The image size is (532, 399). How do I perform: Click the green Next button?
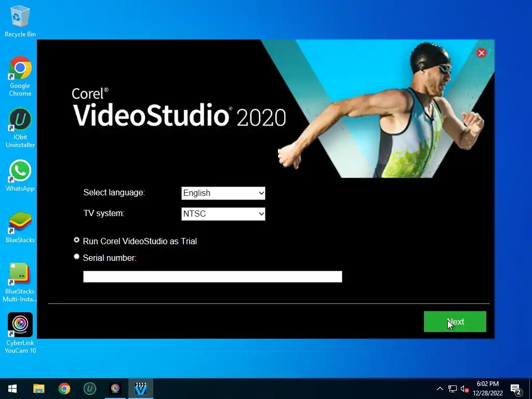point(455,322)
